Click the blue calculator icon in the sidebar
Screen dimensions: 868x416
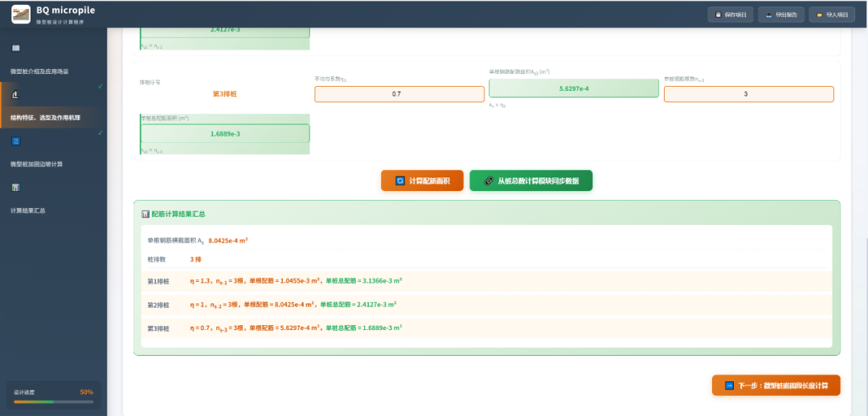point(16,141)
